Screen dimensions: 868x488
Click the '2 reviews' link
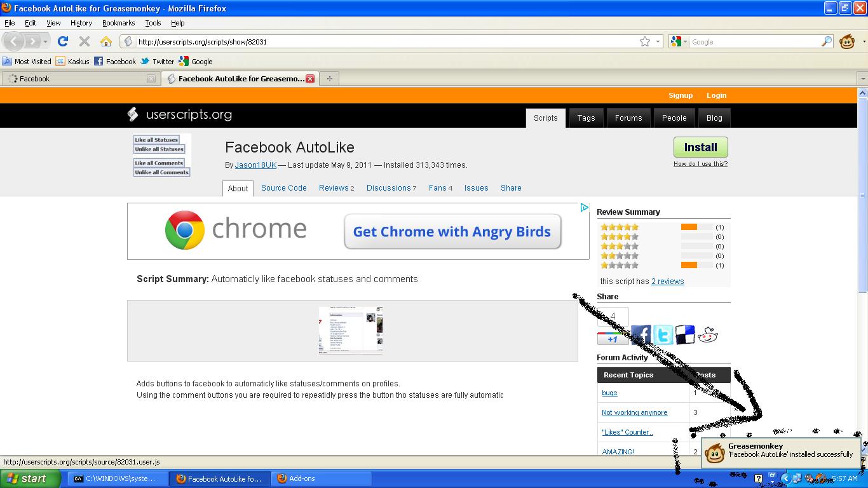click(667, 281)
